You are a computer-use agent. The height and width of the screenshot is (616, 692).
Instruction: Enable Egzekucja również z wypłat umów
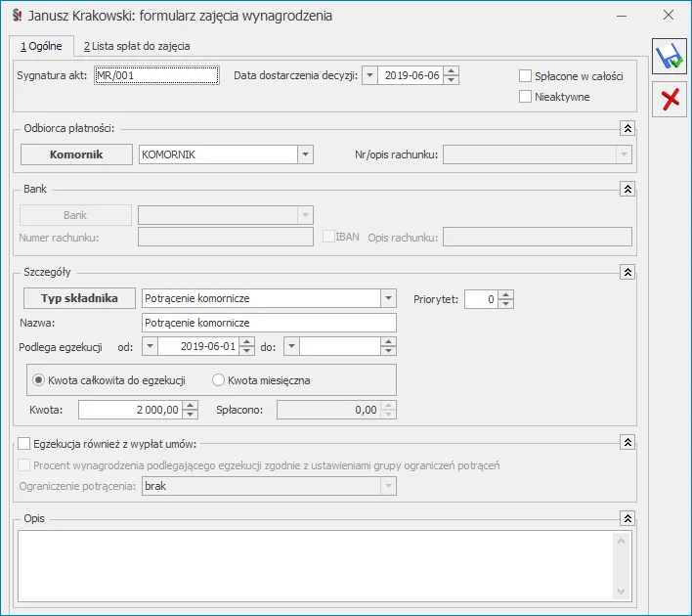(24, 443)
